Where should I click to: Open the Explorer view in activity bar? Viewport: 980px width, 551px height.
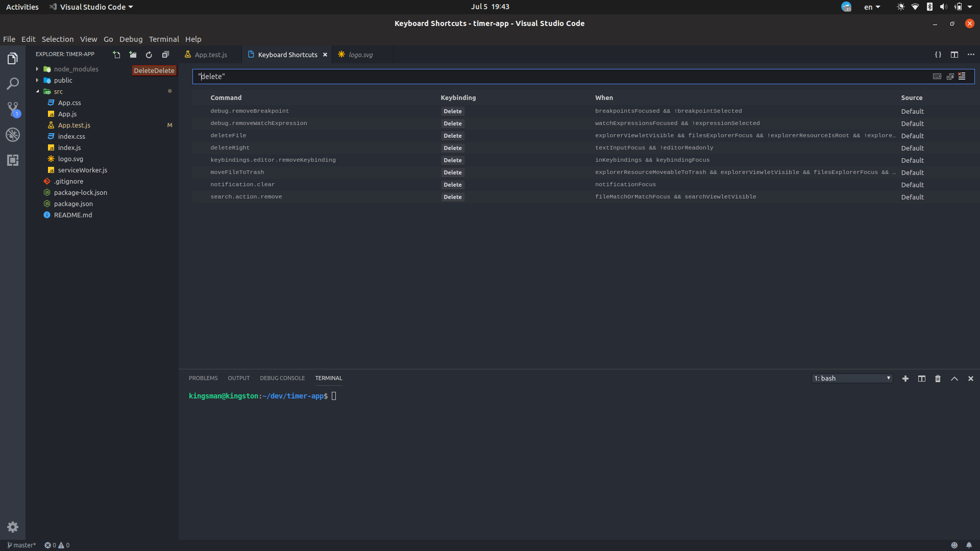click(13, 59)
